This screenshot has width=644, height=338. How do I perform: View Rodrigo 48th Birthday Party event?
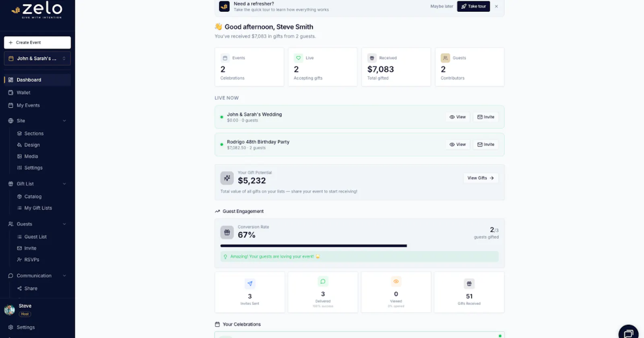pos(458,144)
